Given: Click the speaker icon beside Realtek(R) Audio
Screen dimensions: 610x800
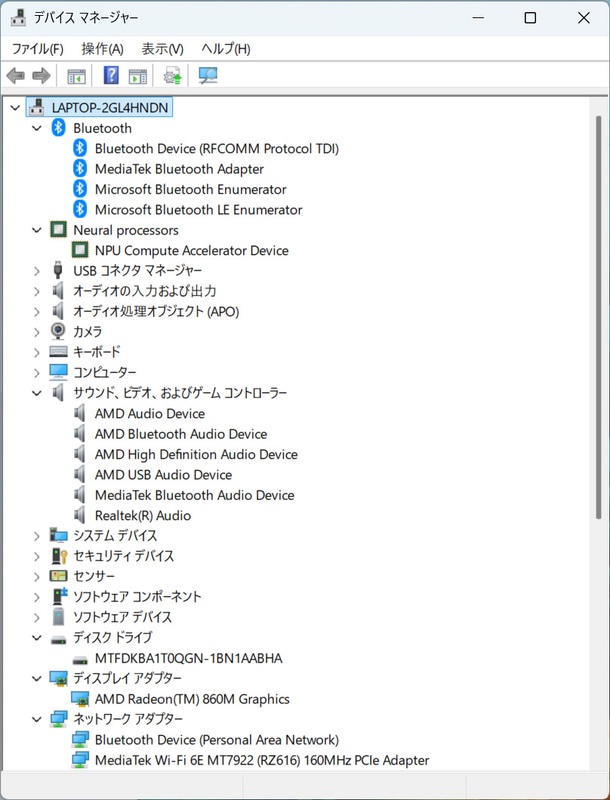Looking at the screenshot, I should (80, 515).
